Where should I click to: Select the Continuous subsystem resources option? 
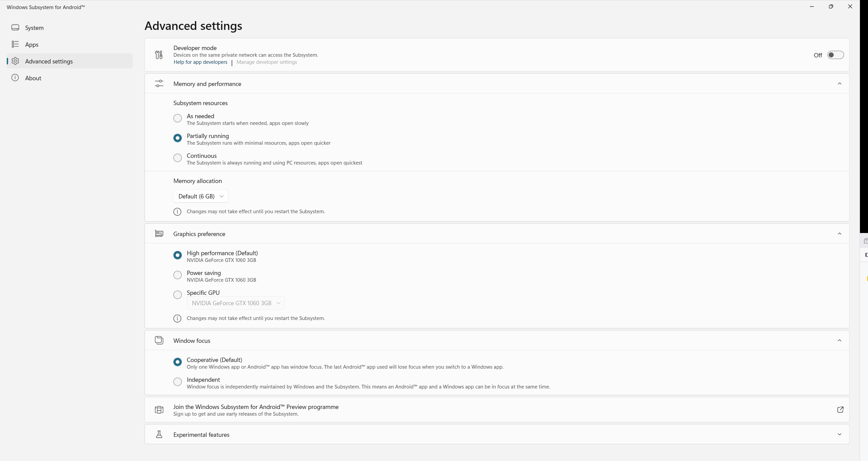tap(177, 157)
